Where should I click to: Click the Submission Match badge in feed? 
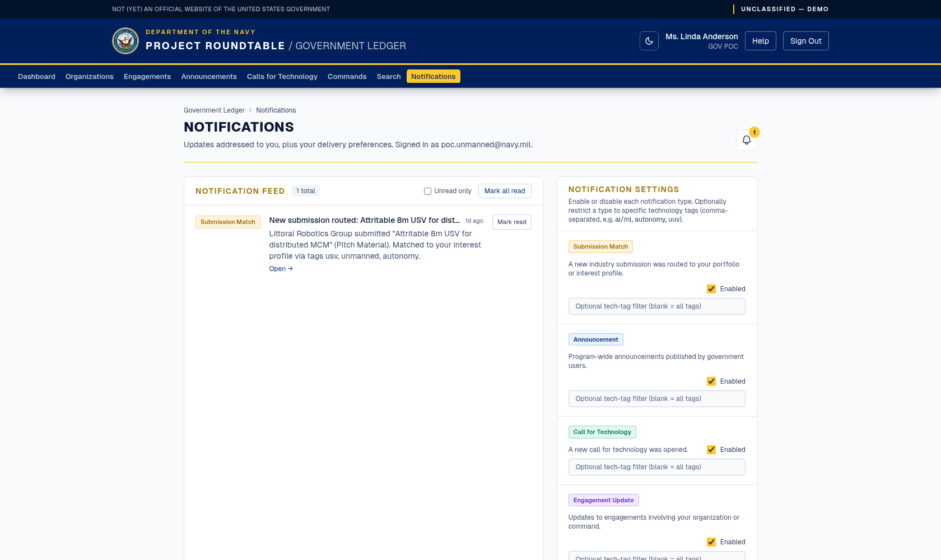(228, 222)
